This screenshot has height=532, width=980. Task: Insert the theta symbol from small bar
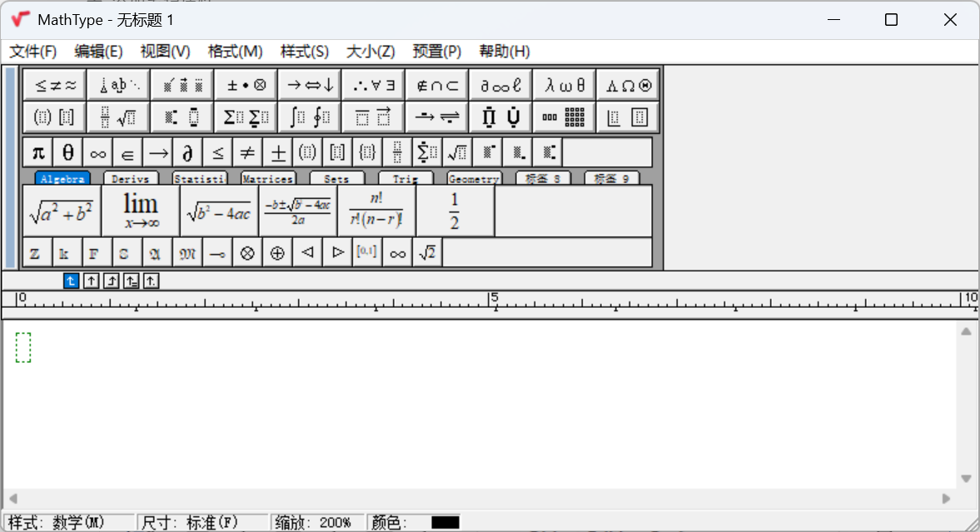point(68,152)
